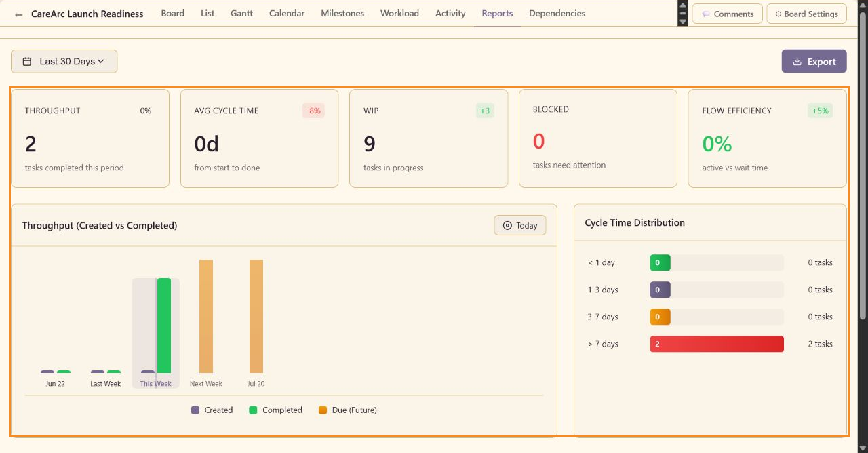Viewport: 868px width, 453px height.
Task: Click the Avg Cycle Time -8% badge
Action: point(313,111)
